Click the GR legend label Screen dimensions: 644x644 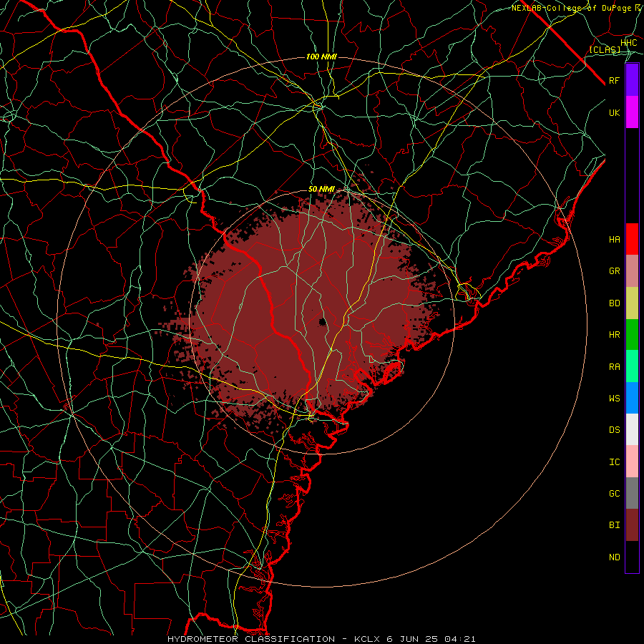pyautogui.click(x=614, y=271)
